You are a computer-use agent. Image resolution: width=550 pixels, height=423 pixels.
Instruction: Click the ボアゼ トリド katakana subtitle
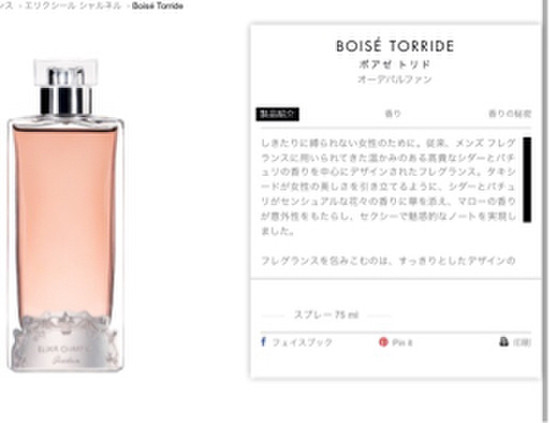coord(395,65)
